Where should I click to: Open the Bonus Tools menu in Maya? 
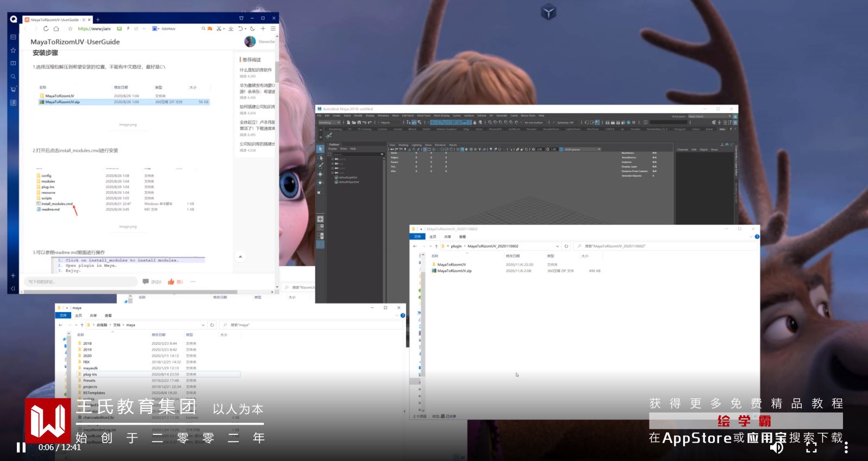coord(528,116)
